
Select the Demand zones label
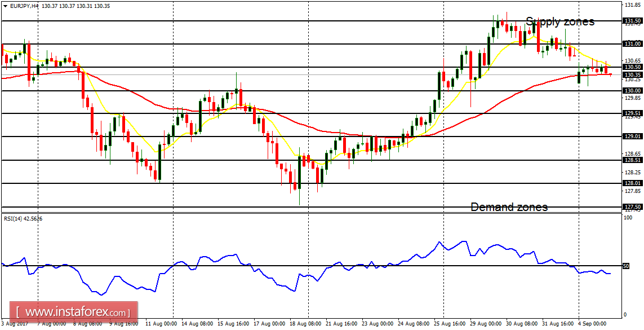pyautogui.click(x=509, y=207)
